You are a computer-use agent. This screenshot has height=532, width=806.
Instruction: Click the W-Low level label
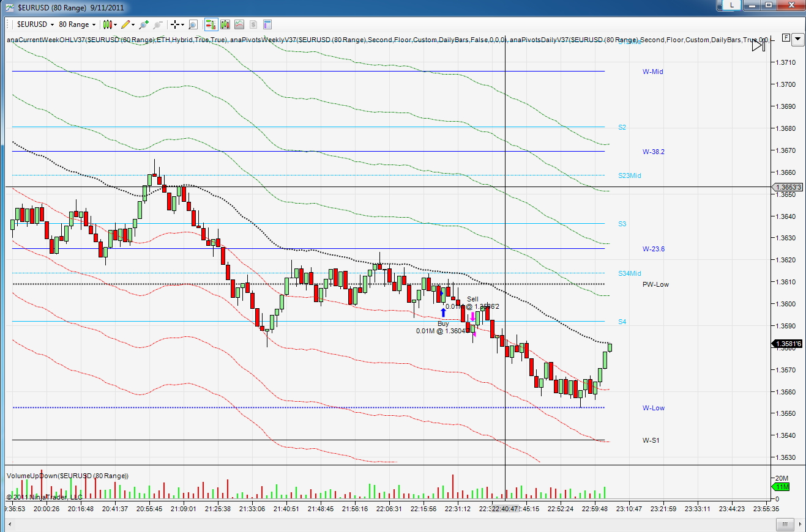pyautogui.click(x=653, y=408)
